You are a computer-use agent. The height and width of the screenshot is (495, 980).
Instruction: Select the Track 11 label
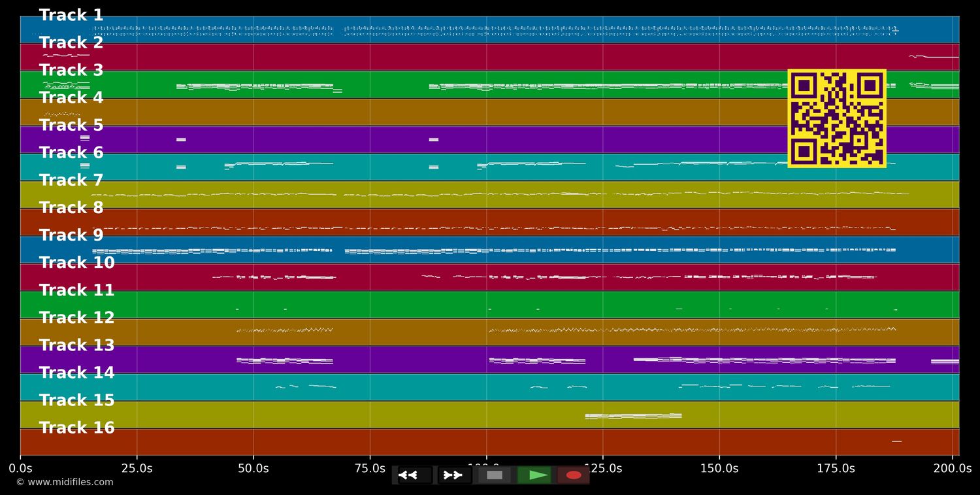(x=77, y=290)
